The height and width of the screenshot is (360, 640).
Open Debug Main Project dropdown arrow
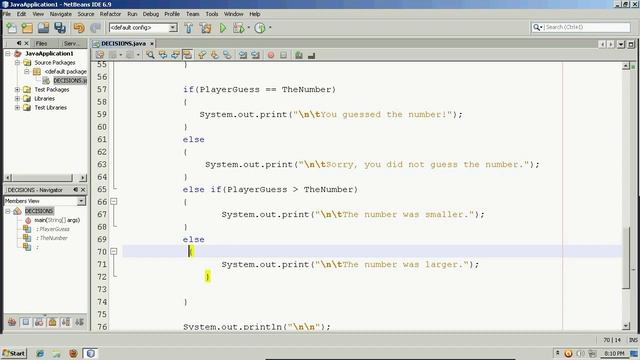(x=249, y=28)
